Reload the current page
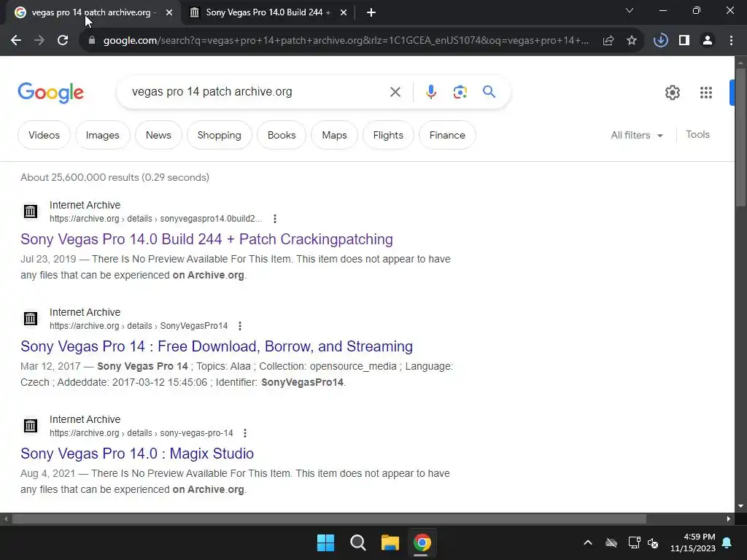Image resolution: width=747 pixels, height=560 pixels. tap(63, 41)
